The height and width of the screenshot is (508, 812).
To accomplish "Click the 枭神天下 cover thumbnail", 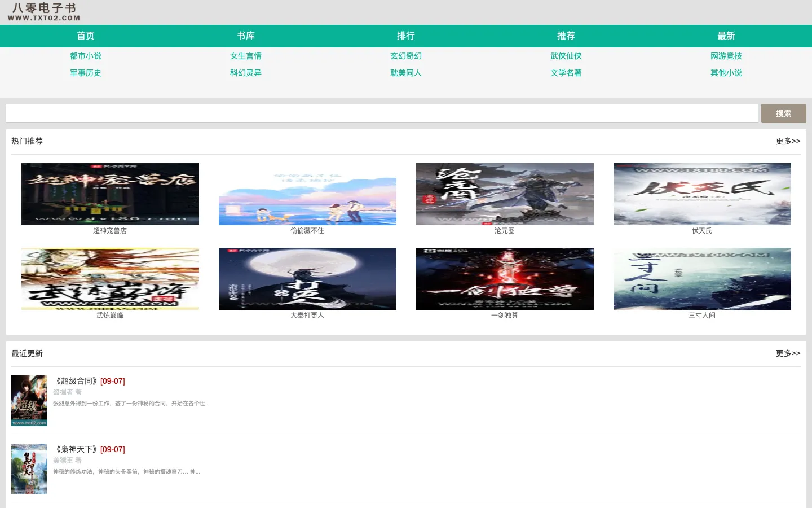I will [x=29, y=469].
